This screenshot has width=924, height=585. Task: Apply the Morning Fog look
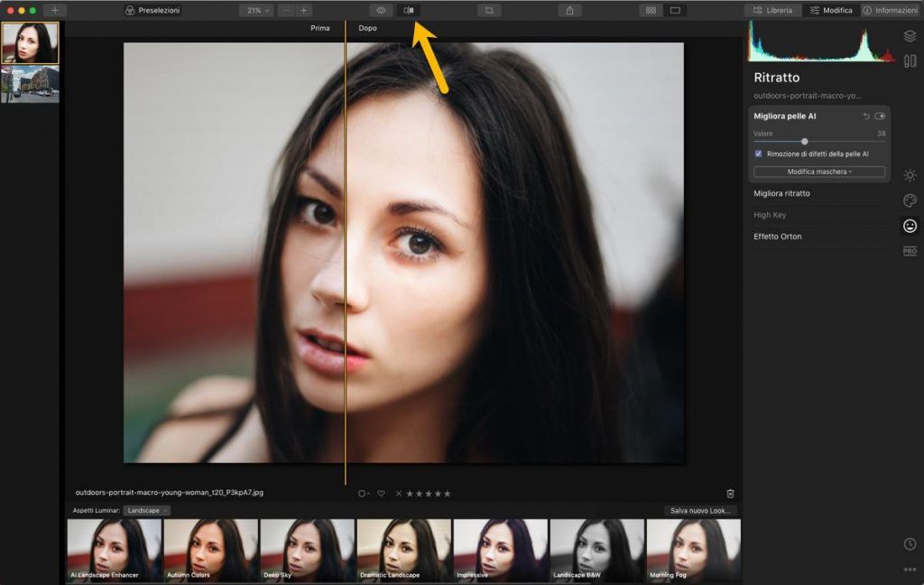(x=694, y=551)
